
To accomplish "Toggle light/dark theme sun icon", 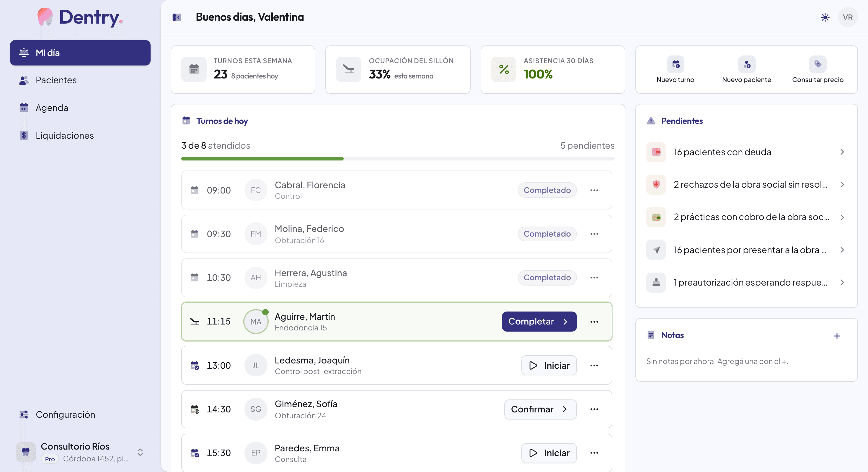I will coord(825,17).
